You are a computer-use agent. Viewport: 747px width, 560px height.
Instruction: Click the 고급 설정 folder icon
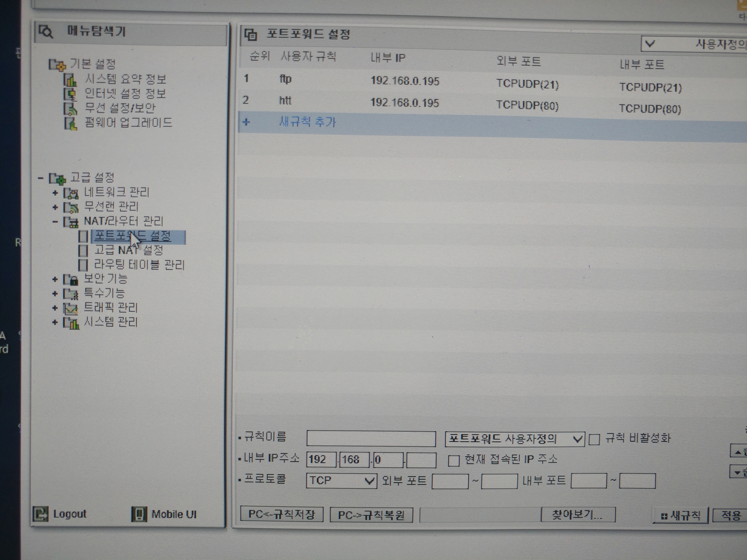pyautogui.click(x=57, y=179)
